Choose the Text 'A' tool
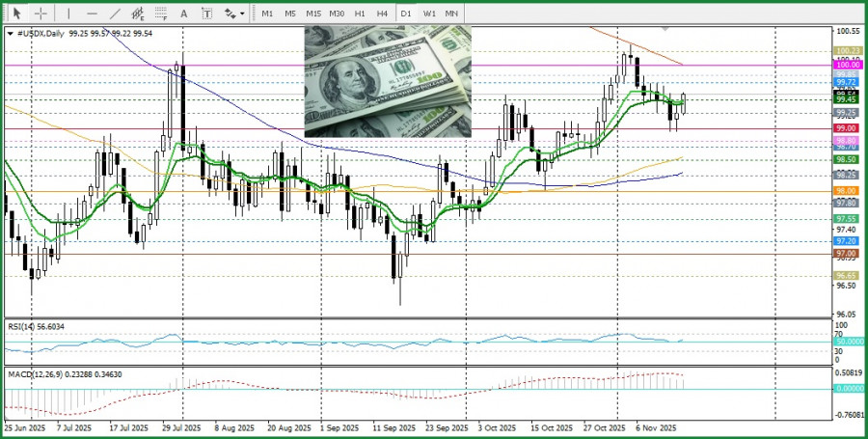The width and height of the screenshot is (868, 439). click(x=184, y=14)
